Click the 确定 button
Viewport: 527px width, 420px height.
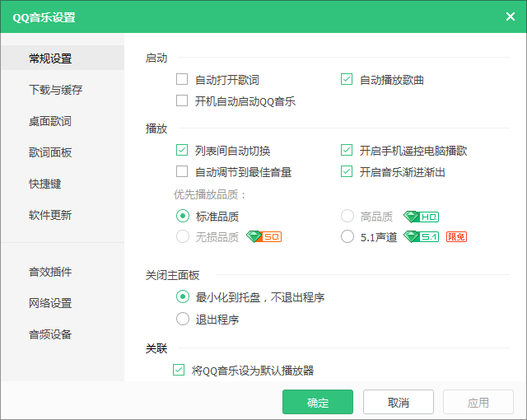point(318,402)
